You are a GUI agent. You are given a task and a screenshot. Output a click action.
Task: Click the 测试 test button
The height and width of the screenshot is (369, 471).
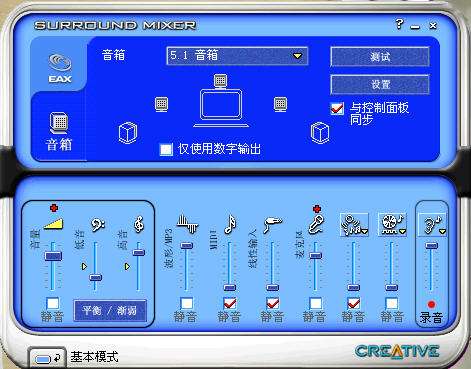[x=380, y=57]
